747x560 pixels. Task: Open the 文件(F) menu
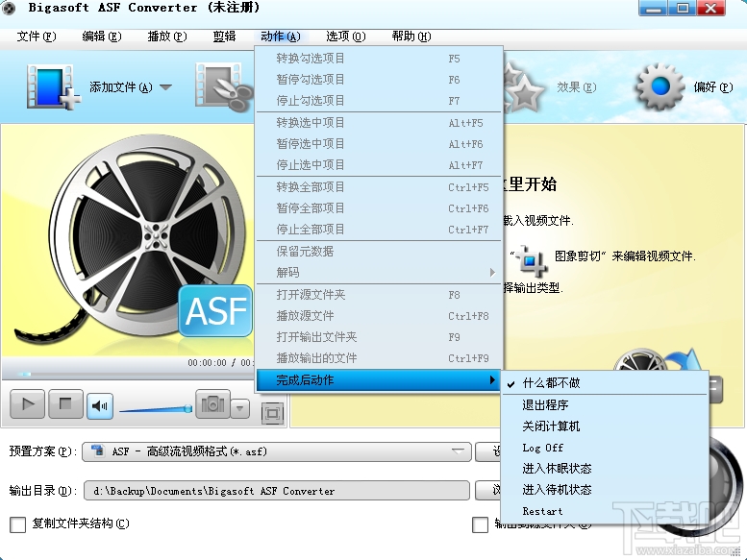click(x=37, y=37)
